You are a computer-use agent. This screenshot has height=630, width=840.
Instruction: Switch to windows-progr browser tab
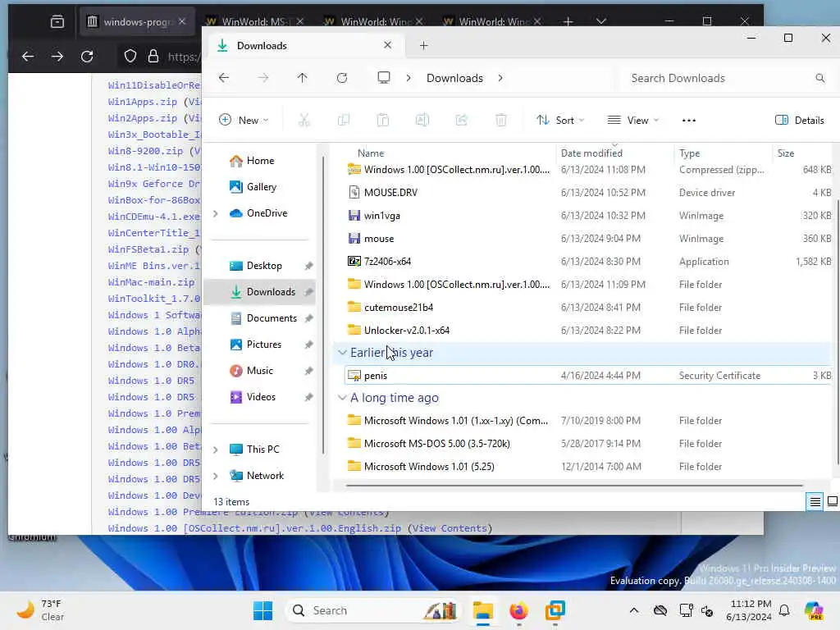137,21
